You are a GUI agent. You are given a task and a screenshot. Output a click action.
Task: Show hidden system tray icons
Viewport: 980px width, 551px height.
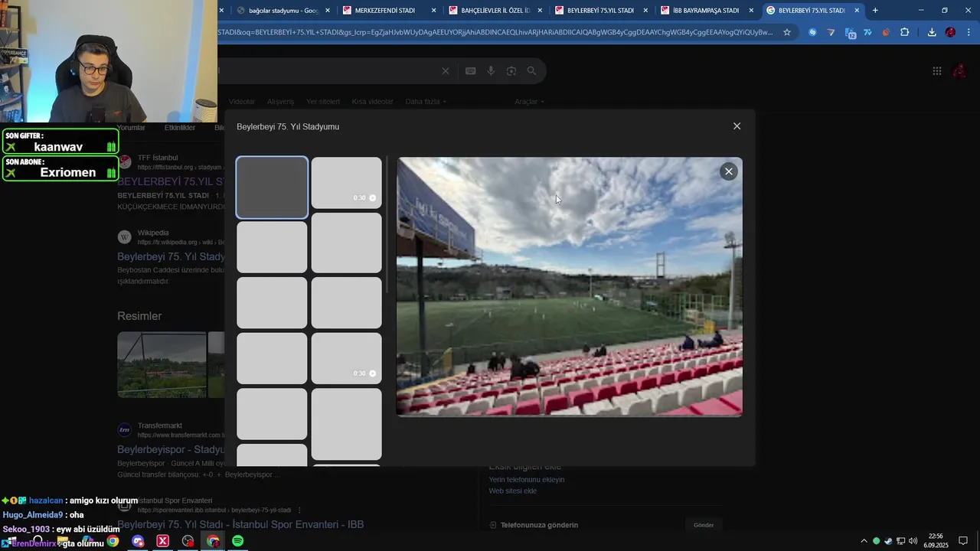click(864, 541)
